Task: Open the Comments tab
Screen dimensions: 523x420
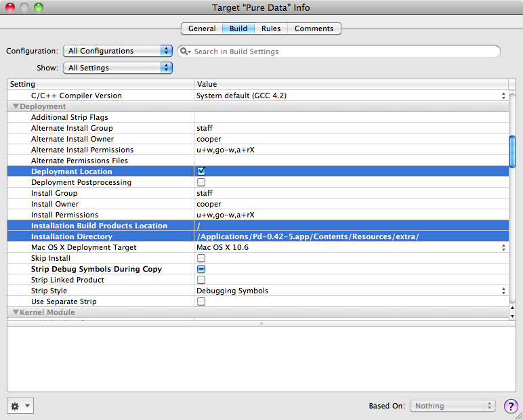Action: 314,28
